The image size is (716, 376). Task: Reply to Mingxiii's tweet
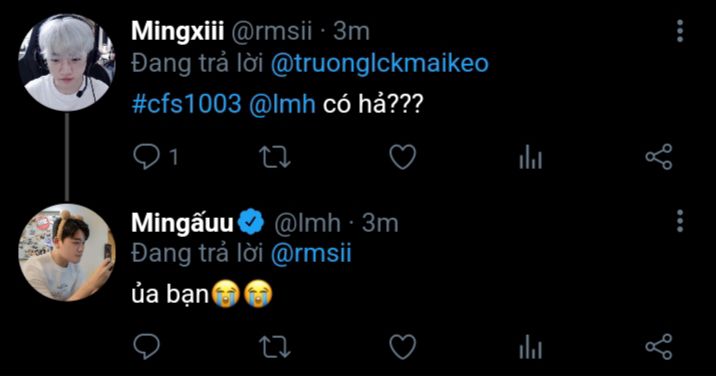tap(147, 157)
